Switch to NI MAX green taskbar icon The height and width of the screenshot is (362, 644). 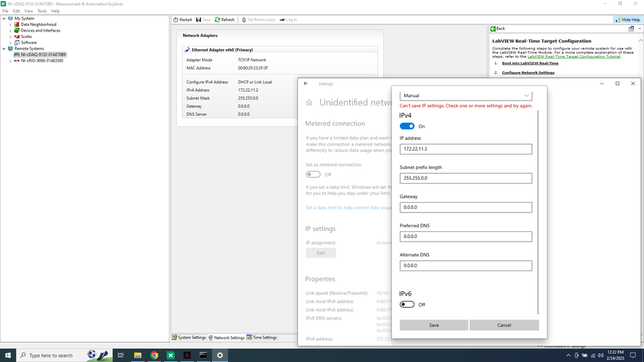coord(170,355)
